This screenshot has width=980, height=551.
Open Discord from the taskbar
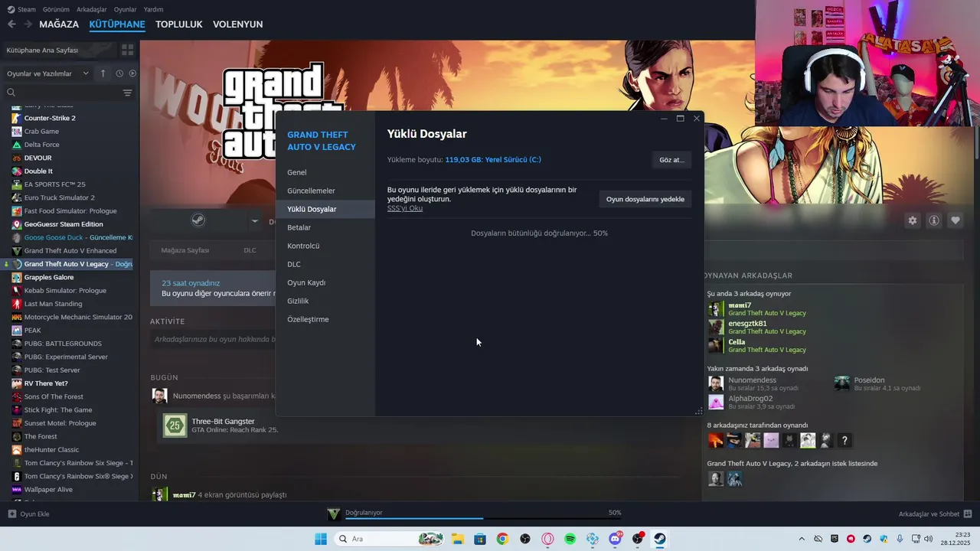coord(616,539)
